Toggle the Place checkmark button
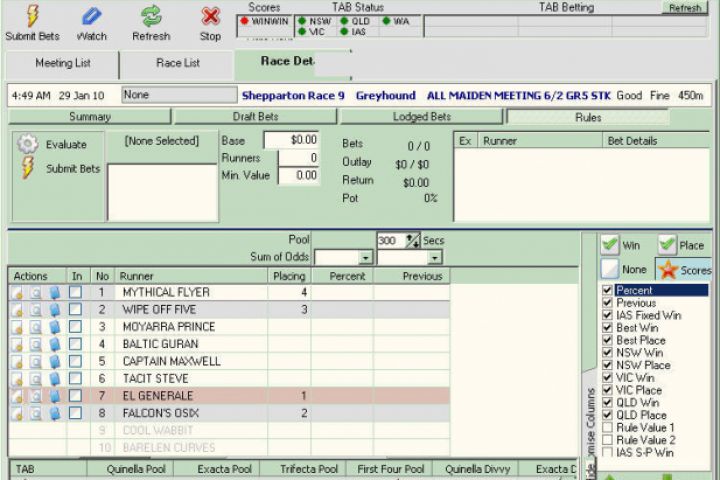The image size is (720, 480). (667, 245)
